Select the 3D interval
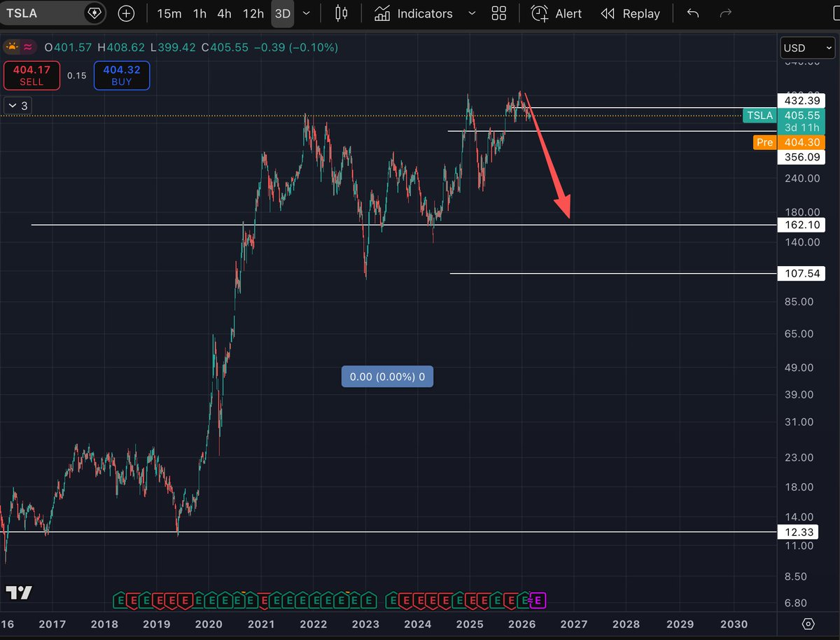The height and width of the screenshot is (640, 840). click(283, 13)
